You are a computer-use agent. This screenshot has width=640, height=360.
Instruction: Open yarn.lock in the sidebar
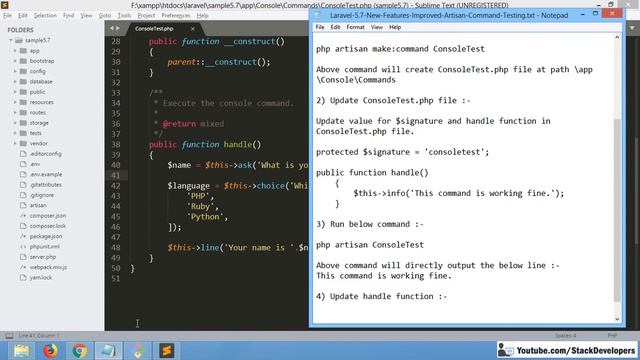[41, 278]
